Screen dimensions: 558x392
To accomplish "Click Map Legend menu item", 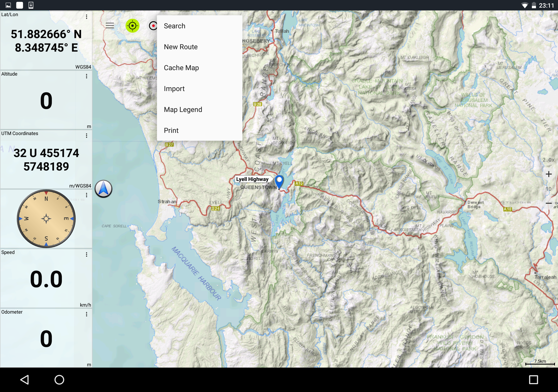I will (183, 110).
